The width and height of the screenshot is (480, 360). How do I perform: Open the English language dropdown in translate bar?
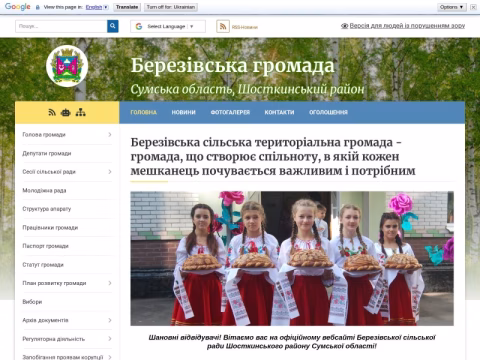pos(97,7)
